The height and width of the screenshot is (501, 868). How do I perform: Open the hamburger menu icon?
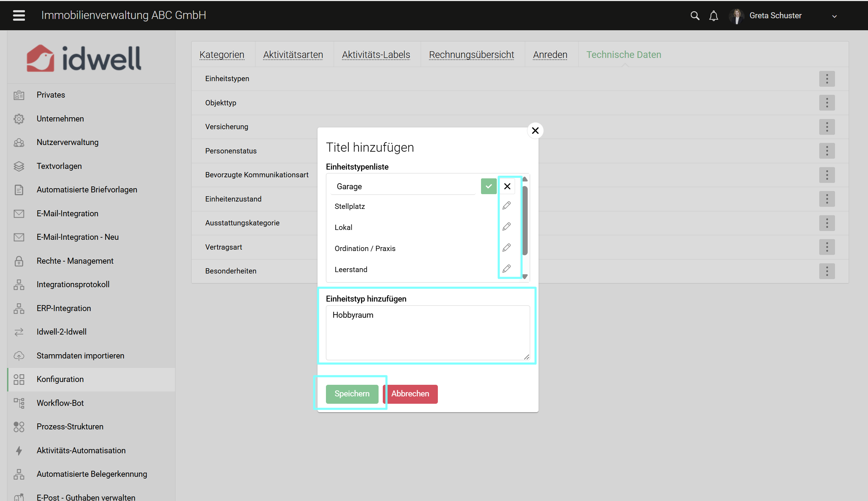pos(19,15)
